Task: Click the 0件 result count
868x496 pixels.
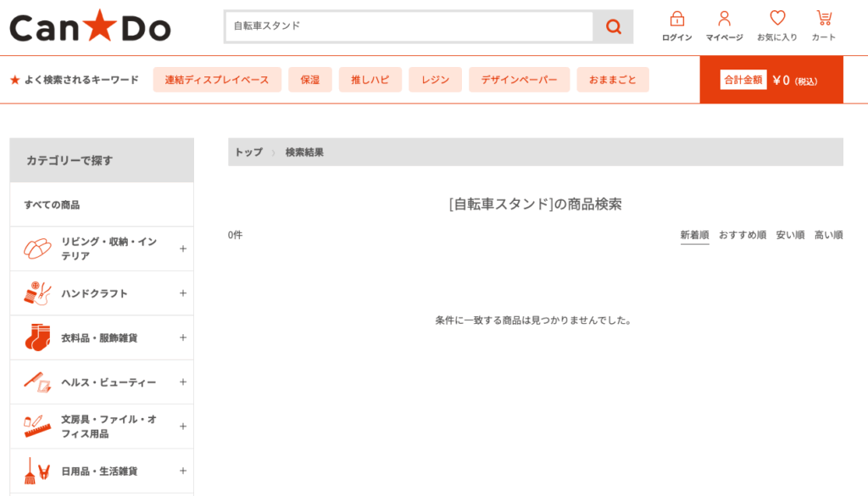Action: tap(236, 235)
